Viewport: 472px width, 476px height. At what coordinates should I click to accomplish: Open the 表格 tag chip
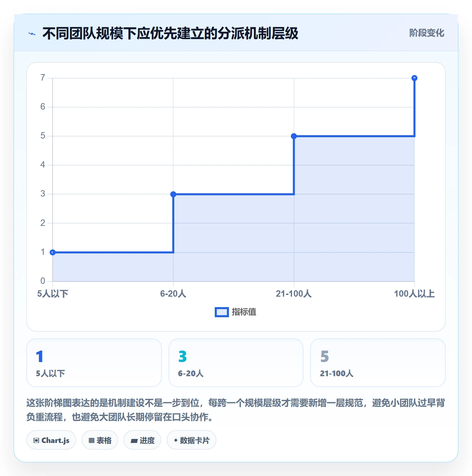100,440
